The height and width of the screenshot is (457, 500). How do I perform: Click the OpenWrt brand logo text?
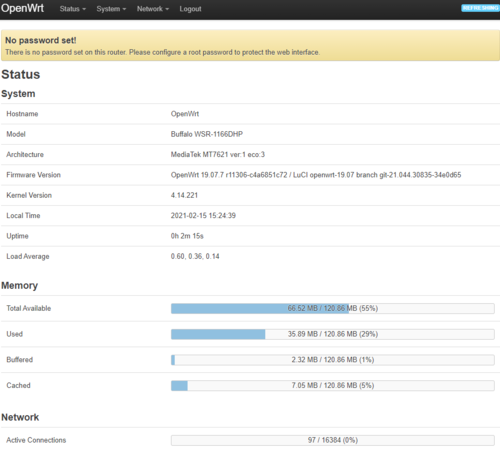point(22,8)
